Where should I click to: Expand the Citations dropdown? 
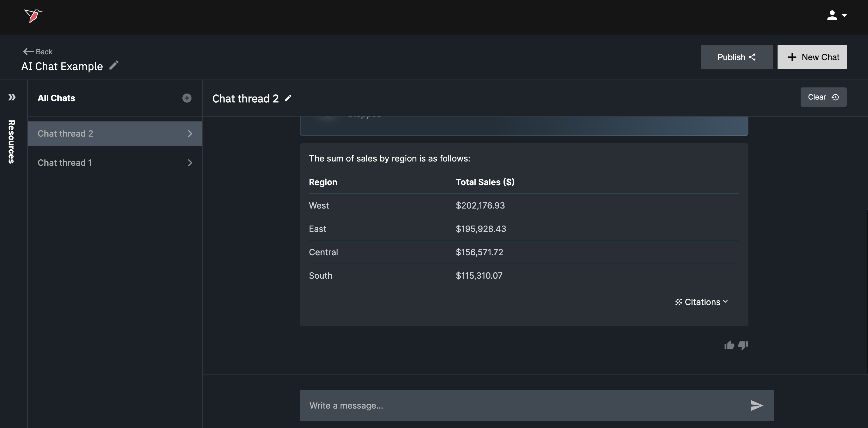702,302
